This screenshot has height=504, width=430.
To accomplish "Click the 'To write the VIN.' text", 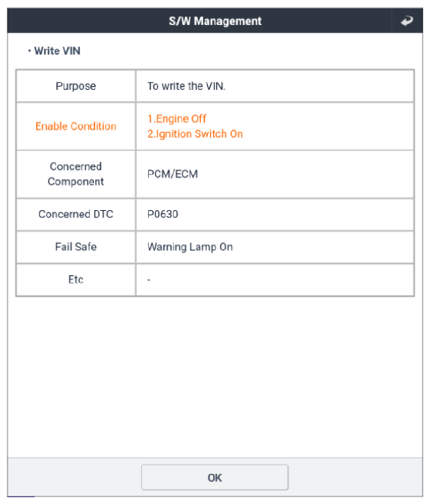I will (187, 86).
